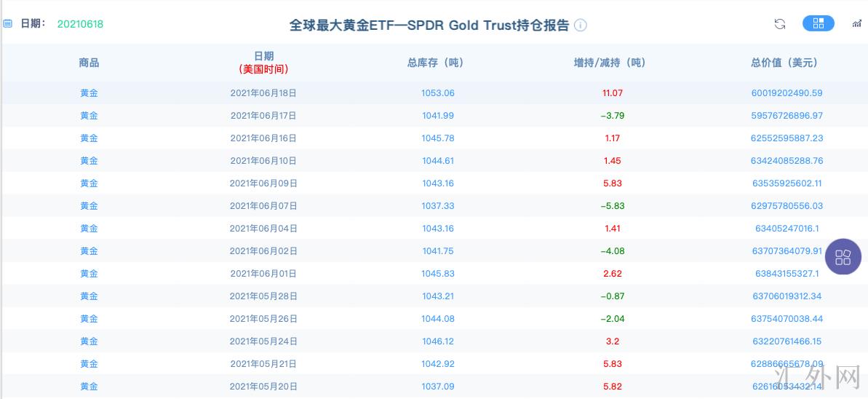Select change value -0.87

(612, 296)
